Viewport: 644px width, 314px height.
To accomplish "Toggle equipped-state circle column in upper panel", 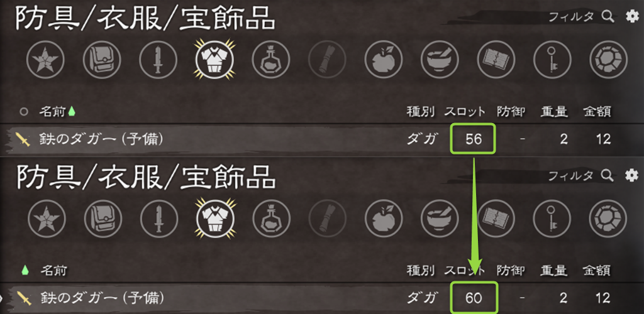I will [x=24, y=111].
